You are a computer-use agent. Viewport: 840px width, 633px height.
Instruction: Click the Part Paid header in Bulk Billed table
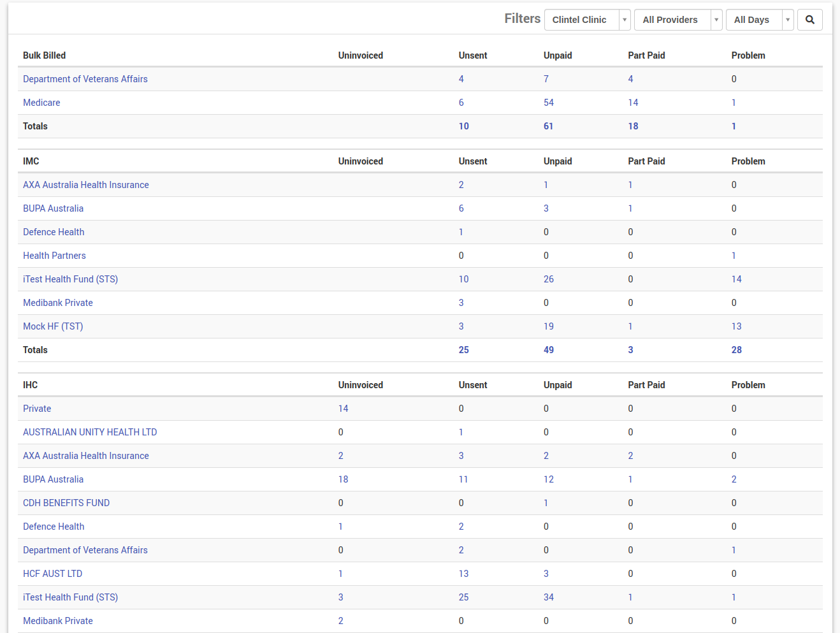pos(646,55)
